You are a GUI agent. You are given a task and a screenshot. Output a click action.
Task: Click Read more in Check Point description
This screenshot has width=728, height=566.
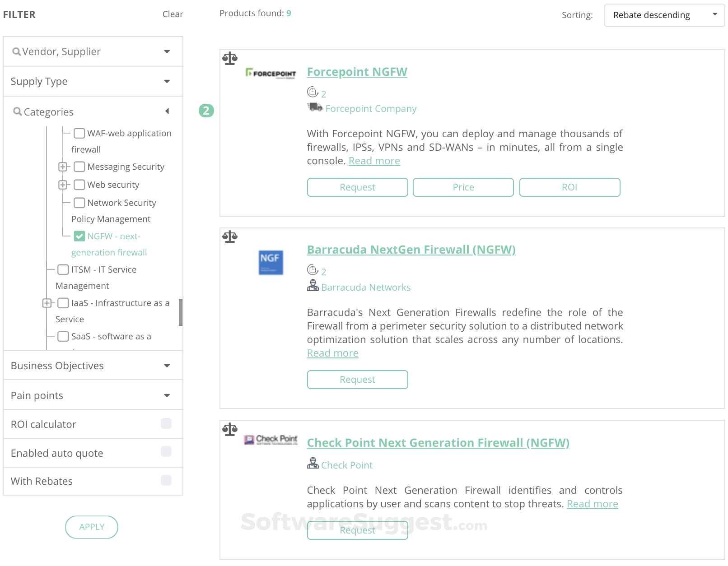click(x=593, y=504)
